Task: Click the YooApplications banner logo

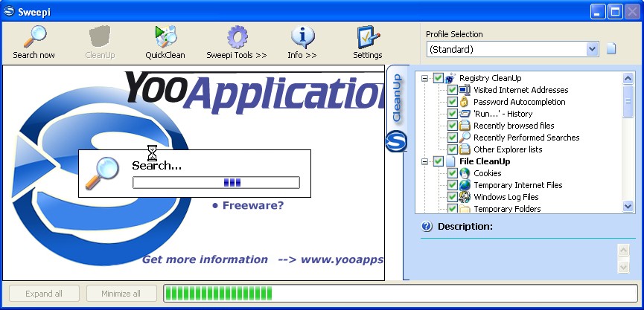Action: click(x=254, y=92)
